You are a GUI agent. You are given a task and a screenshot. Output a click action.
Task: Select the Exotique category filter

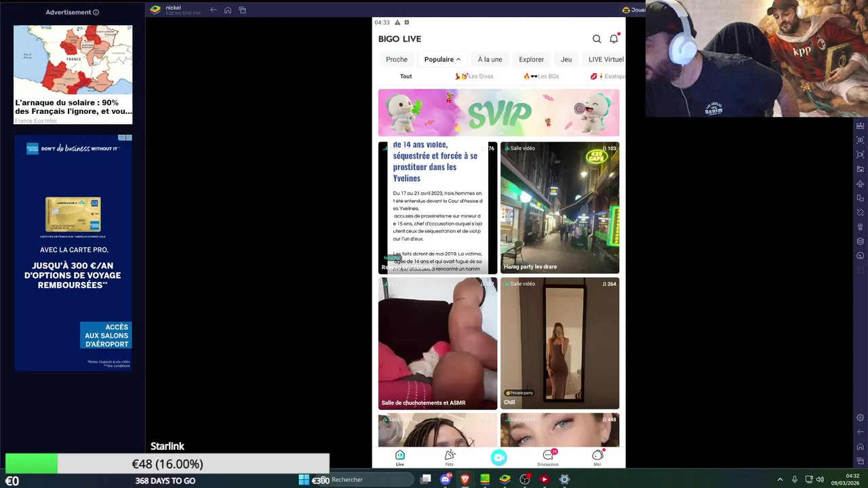point(608,77)
